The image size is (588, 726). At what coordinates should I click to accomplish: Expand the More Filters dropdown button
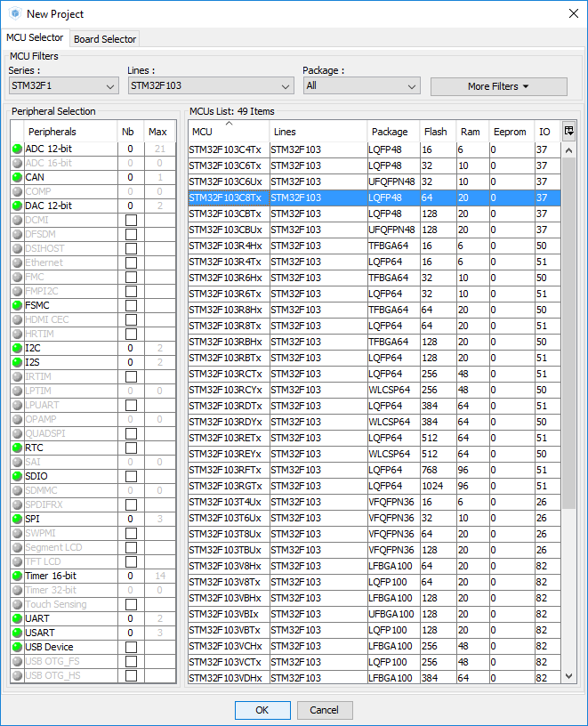point(499,86)
